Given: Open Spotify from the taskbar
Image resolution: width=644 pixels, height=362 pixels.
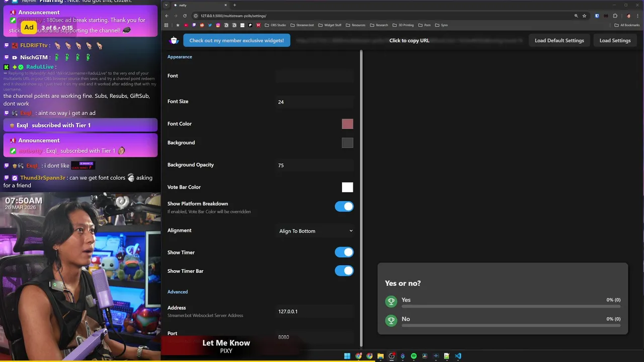Looking at the screenshot, I should tap(414, 356).
